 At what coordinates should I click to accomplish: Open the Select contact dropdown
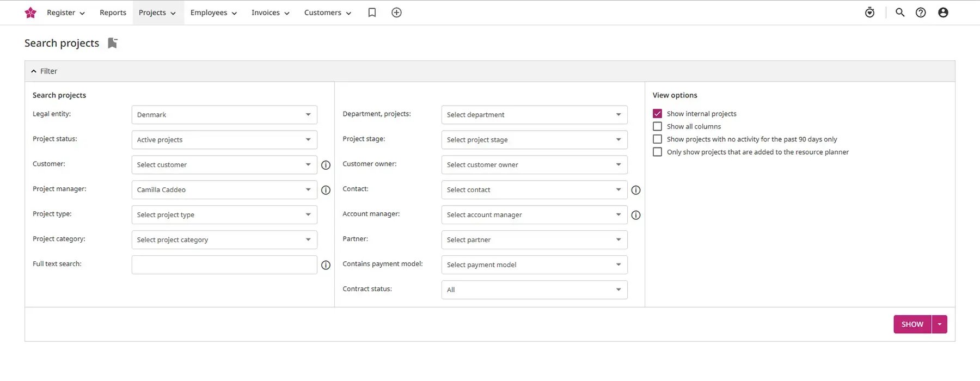pyautogui.click(x=534, y=190)
